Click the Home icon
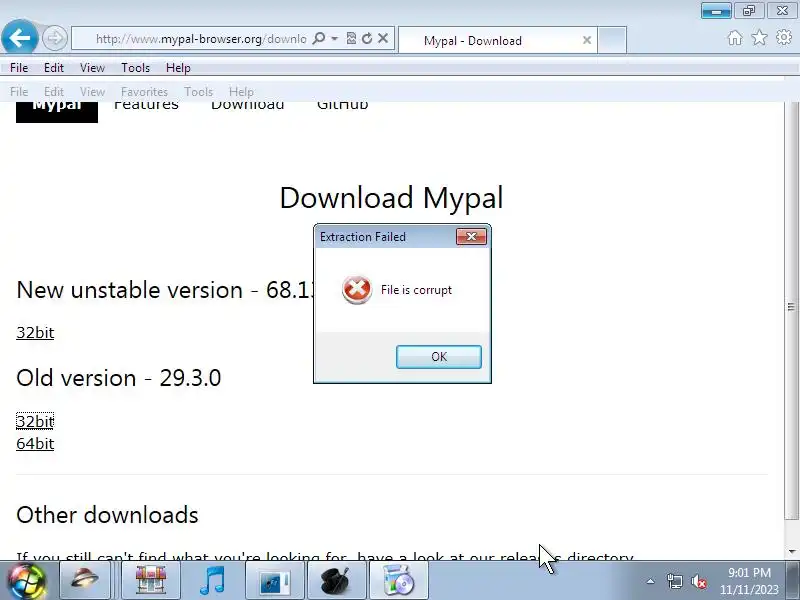Image resolution: width=800 pixels, height=600 pixels. 735,38
